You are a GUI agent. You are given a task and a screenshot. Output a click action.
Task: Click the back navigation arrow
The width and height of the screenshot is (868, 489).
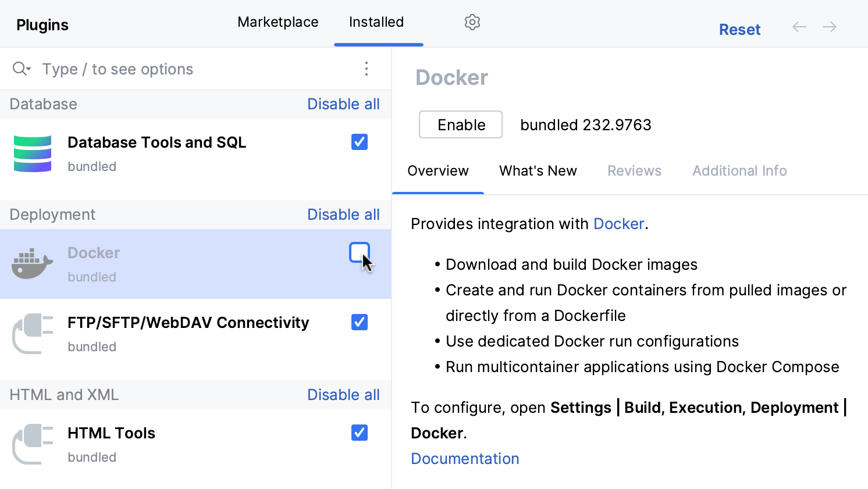point(799,27)
